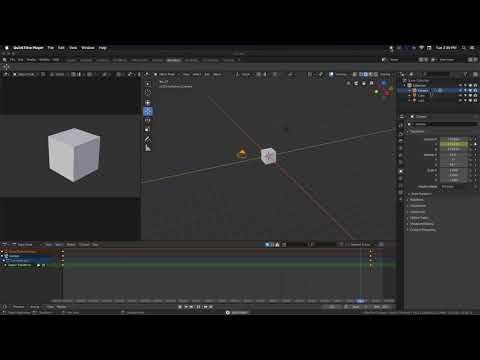Click the blue Z axis on gizmo
The width and height of the screenshot is (480, 360).
(384, 82)
